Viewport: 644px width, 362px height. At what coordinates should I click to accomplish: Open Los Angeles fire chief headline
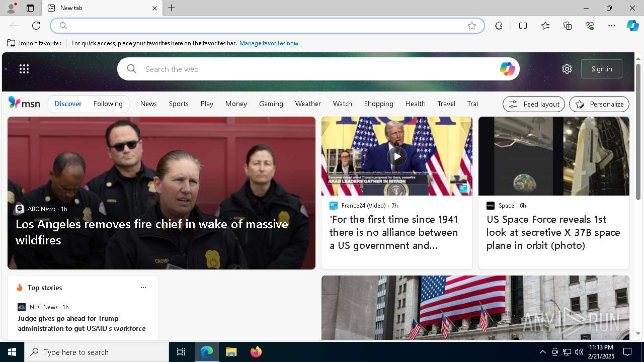coord(152,232)
